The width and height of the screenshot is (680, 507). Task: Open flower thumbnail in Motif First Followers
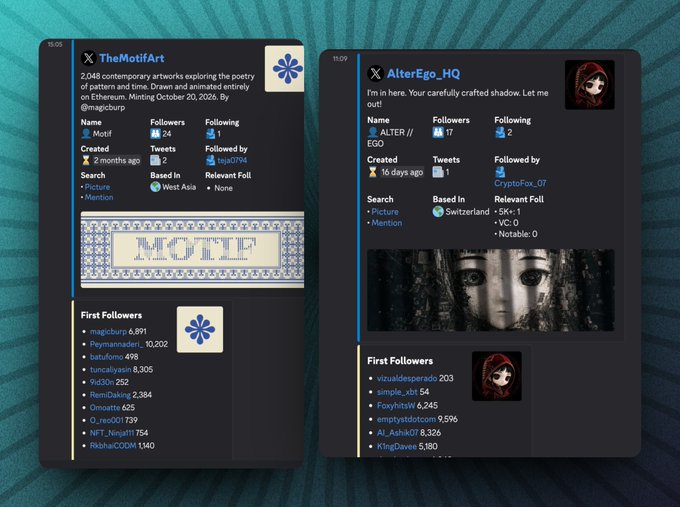click(200, 330)
